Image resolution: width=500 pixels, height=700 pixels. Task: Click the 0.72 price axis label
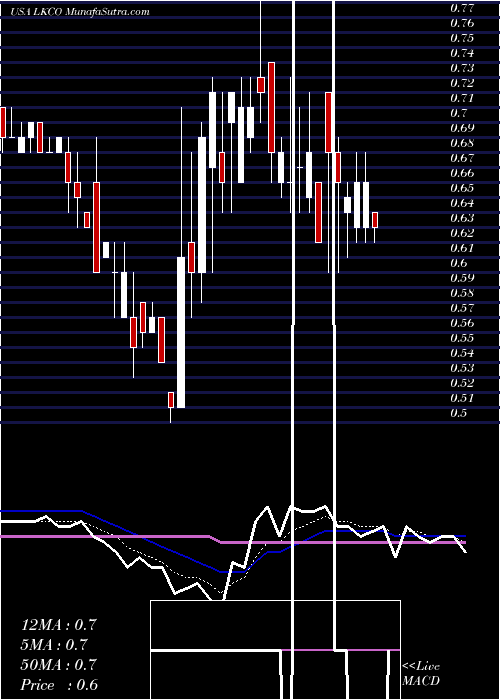(461, 83)
